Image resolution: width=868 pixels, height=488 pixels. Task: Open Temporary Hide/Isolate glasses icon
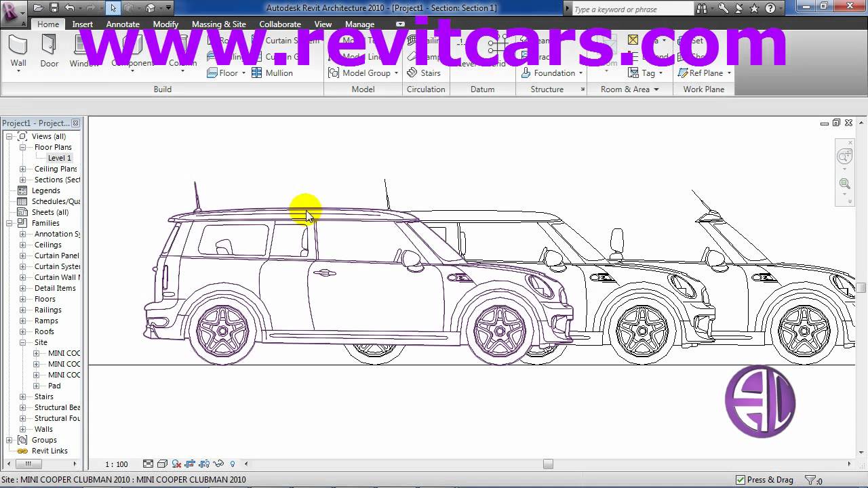click(218, 464)
